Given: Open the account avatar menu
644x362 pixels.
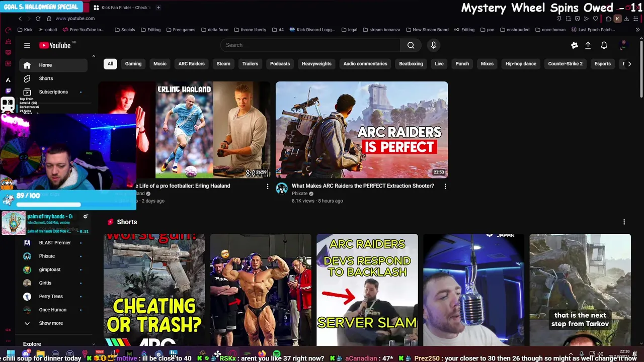Looking at the screenshot, I should point(623,45).
